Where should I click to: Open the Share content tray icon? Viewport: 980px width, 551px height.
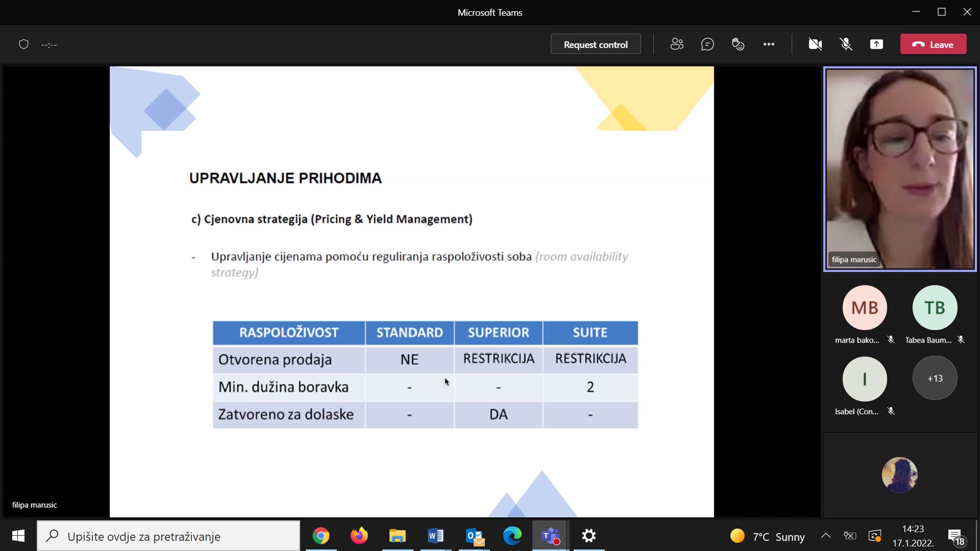tap(877, 44)
